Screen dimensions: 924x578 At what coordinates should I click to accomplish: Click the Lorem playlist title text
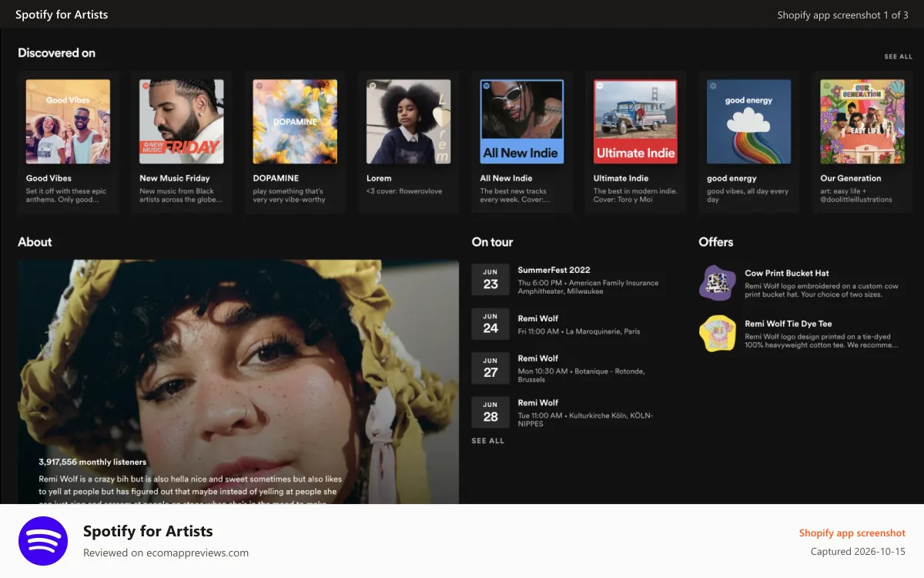click(x=379, y=178)
